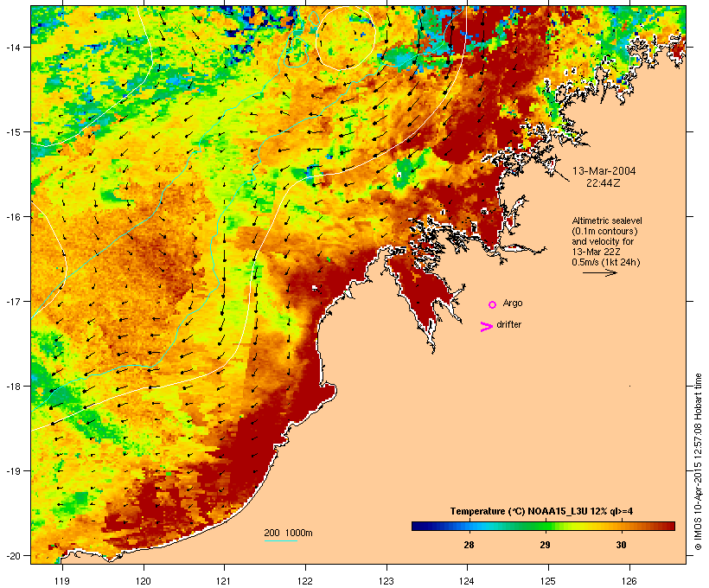Click the latitude label -20

12,555
